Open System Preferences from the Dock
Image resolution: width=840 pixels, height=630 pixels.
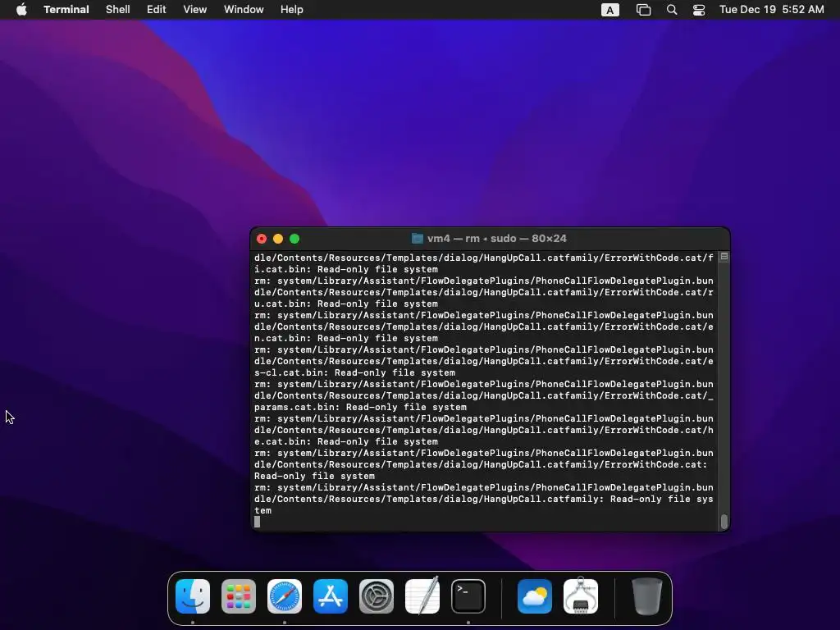point(376,596)
